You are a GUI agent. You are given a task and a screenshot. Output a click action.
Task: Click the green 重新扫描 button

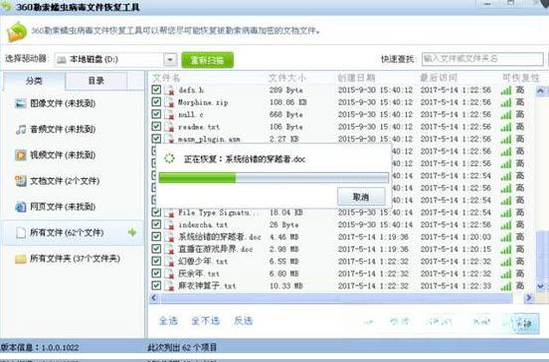pyautogui.click(x=208, y=60)
